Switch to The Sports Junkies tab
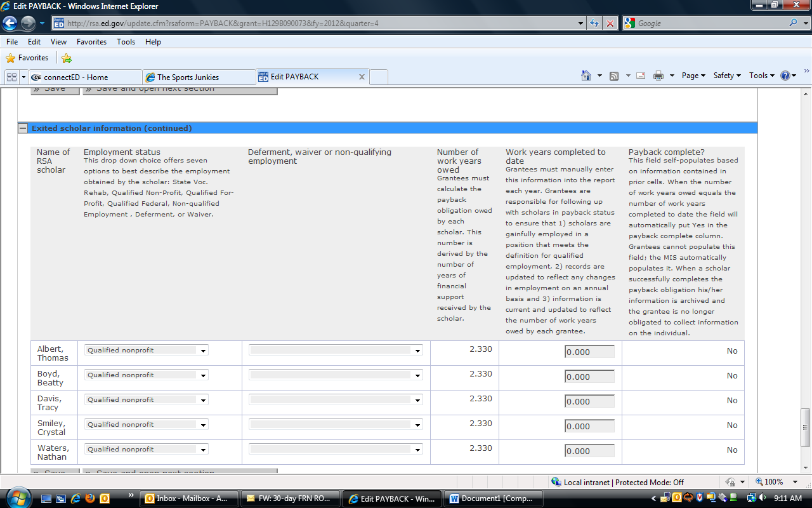 coord(199,77)
